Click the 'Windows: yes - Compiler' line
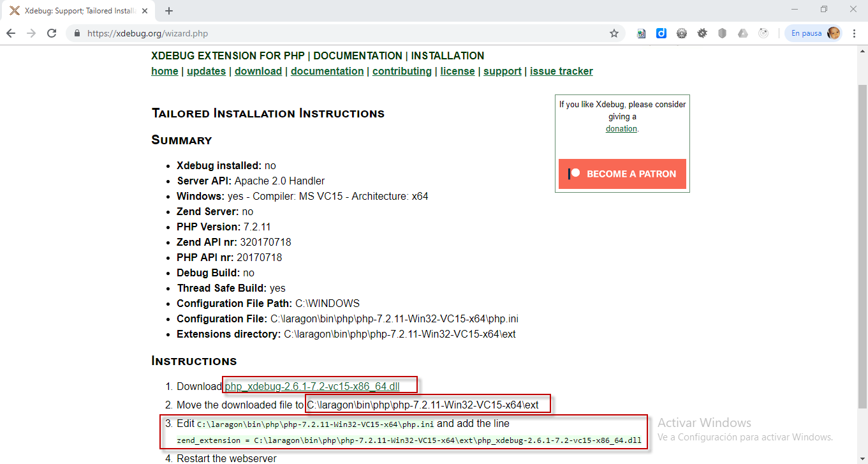 pyautogui.click(x=302, y=197)
